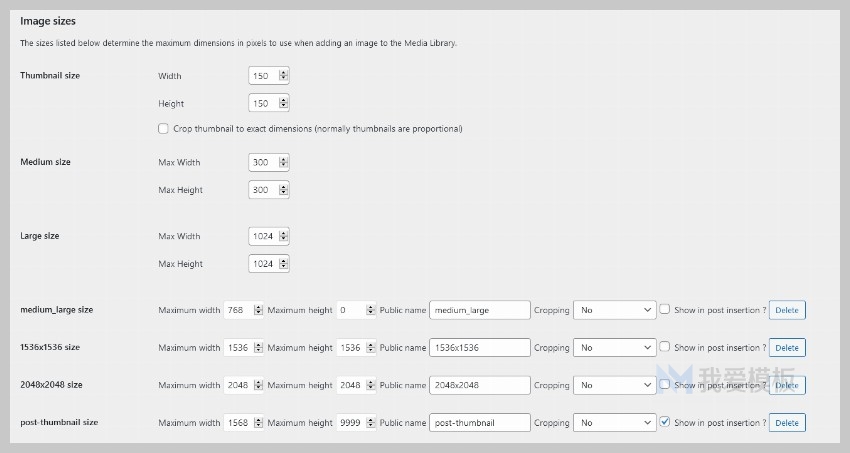Click the Public name field containing 2048x2048
The height and width of the screenshot is (453, 850).
pyautogui.click(x=480, y=385)
